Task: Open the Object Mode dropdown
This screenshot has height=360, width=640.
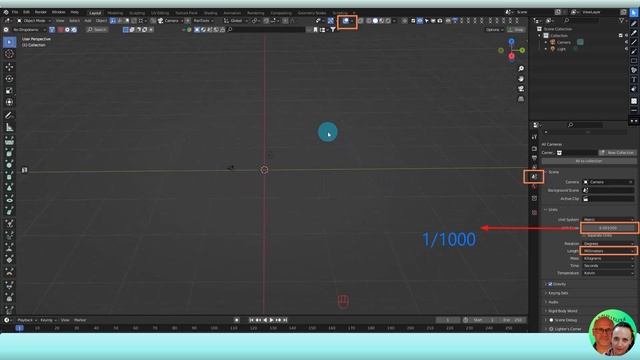Action: [33, 20]
